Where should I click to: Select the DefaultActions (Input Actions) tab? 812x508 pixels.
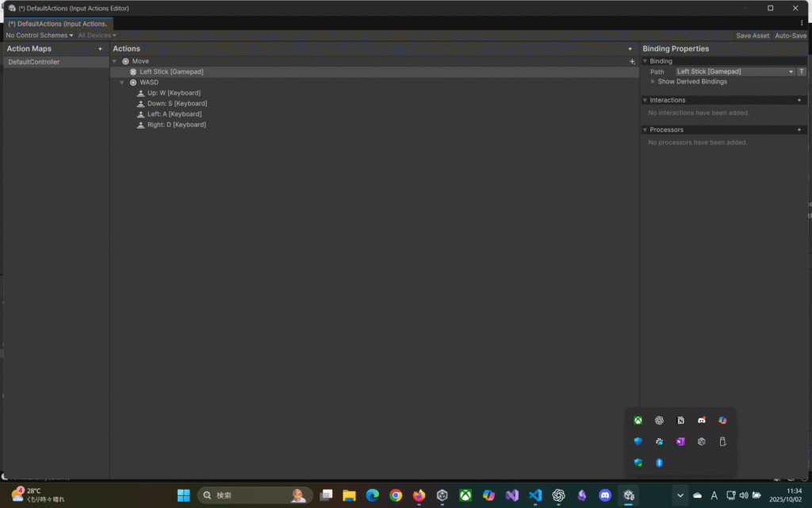click(58, 24)
